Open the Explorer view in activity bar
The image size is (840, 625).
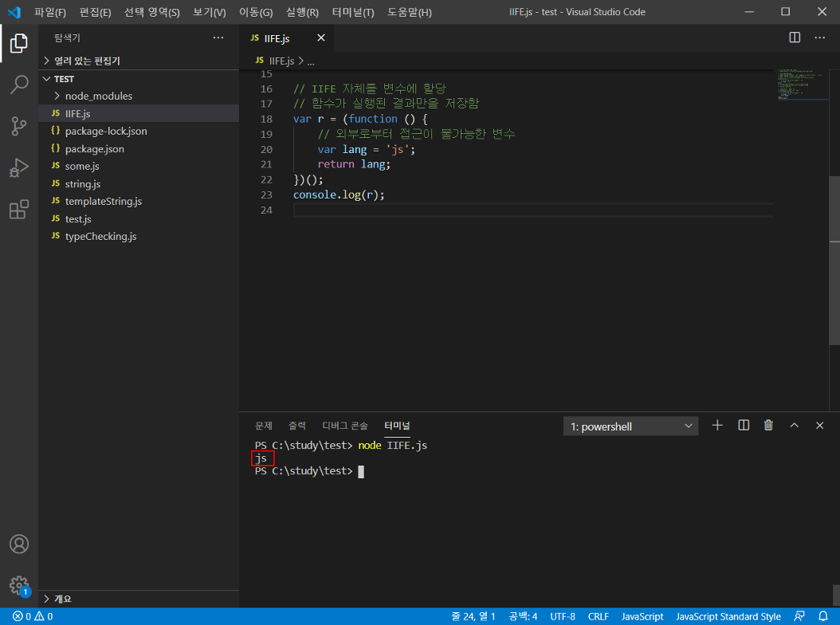19,43
